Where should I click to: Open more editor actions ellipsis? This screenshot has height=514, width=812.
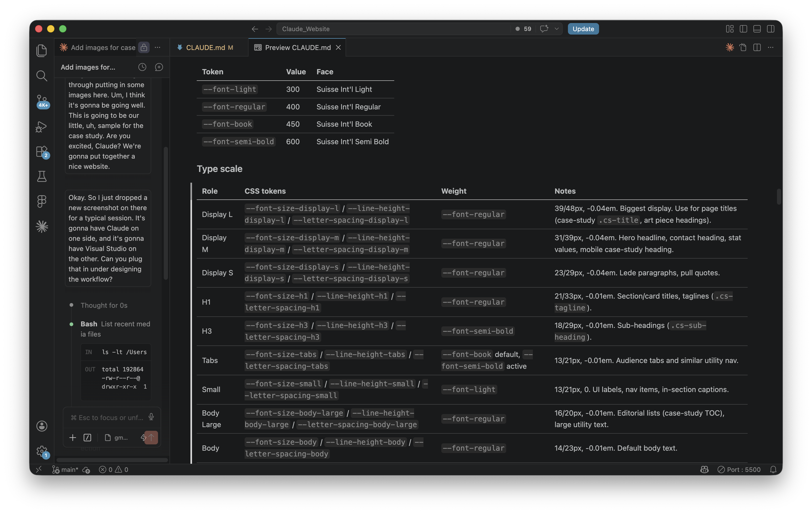pos(770,48)
